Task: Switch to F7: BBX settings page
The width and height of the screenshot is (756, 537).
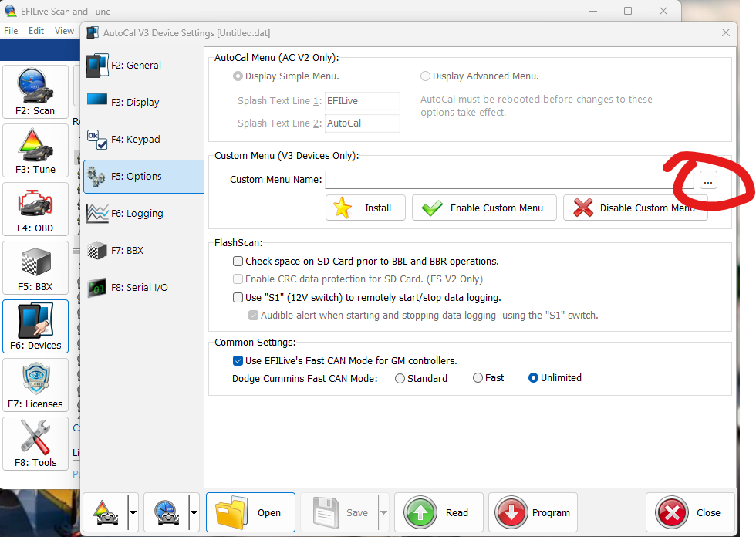Action: (143, 251)
